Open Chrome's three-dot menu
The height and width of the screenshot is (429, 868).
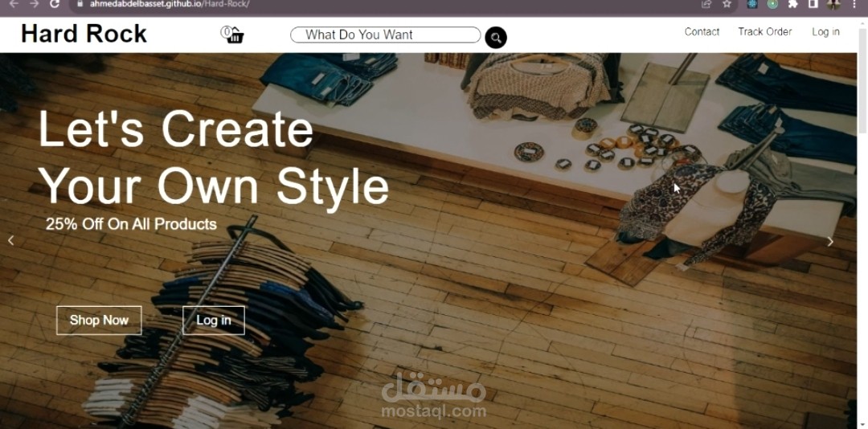point(854,4)
